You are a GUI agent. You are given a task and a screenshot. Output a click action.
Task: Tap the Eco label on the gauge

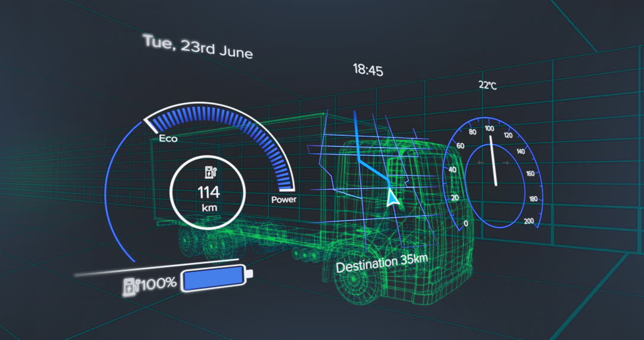pos(168,139)
